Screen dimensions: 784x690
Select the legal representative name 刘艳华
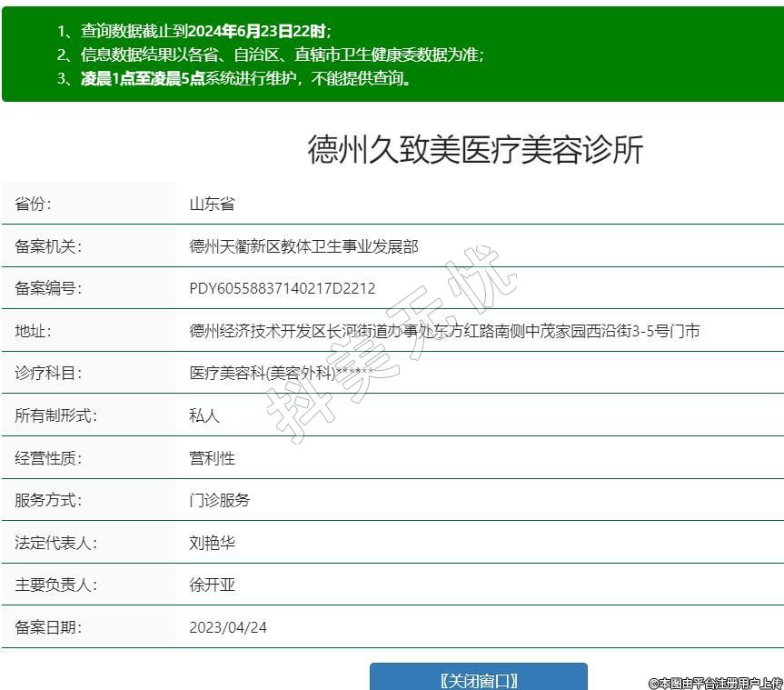click(212, 543)
